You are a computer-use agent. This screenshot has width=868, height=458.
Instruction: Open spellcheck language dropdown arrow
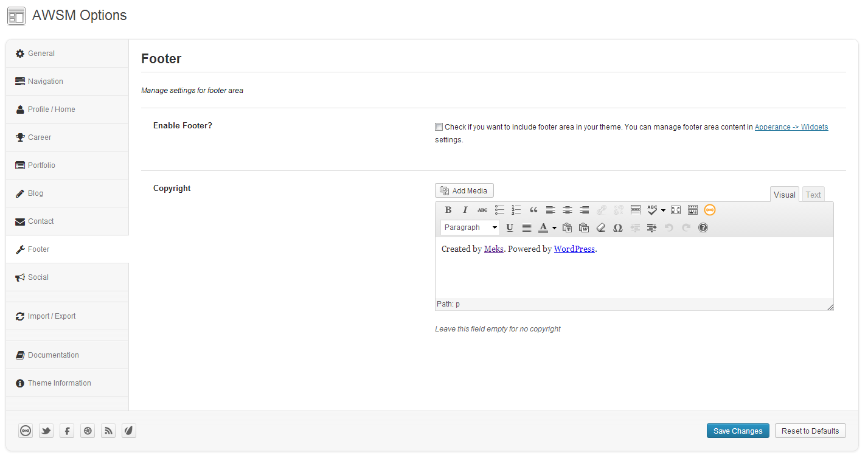(x=663, y=210)
